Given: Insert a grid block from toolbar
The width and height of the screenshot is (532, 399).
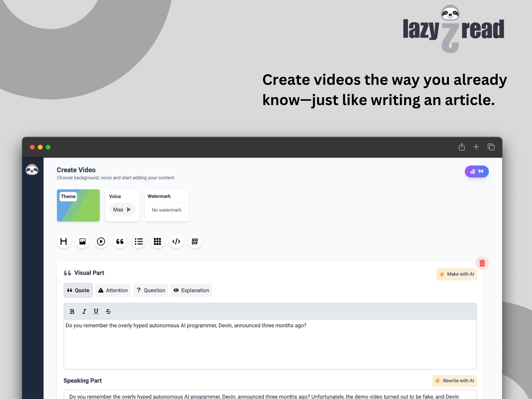Looking at the screenshot, I should click(x=158, y=241).
